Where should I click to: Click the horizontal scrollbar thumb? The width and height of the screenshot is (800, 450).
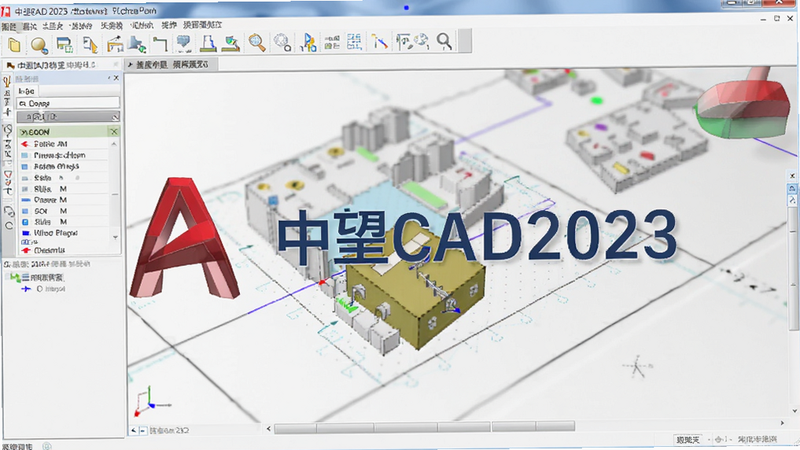pos(424,427)
